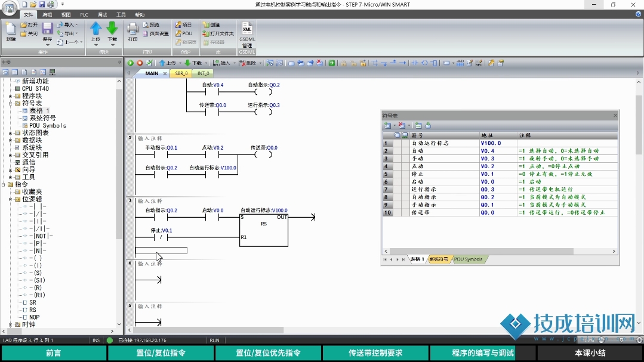
Task: Click the symbol table horizontal scrollbar
Action: point(481,251)
